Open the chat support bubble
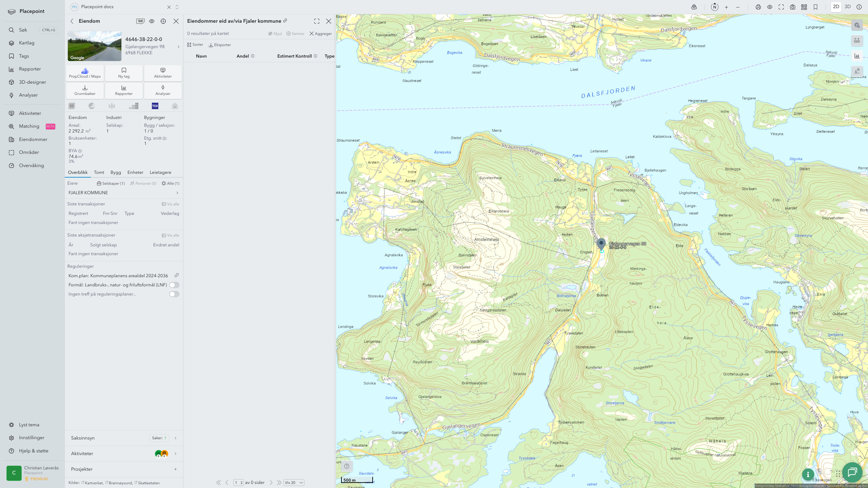Screen dimensions: 868x488 [852, 472]
